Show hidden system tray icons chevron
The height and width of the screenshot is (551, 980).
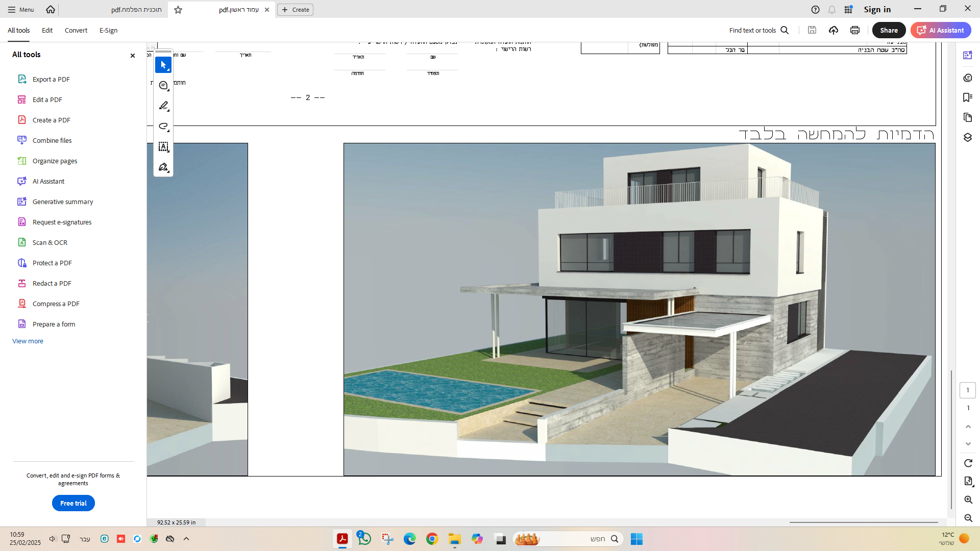[x=186, y=539]
